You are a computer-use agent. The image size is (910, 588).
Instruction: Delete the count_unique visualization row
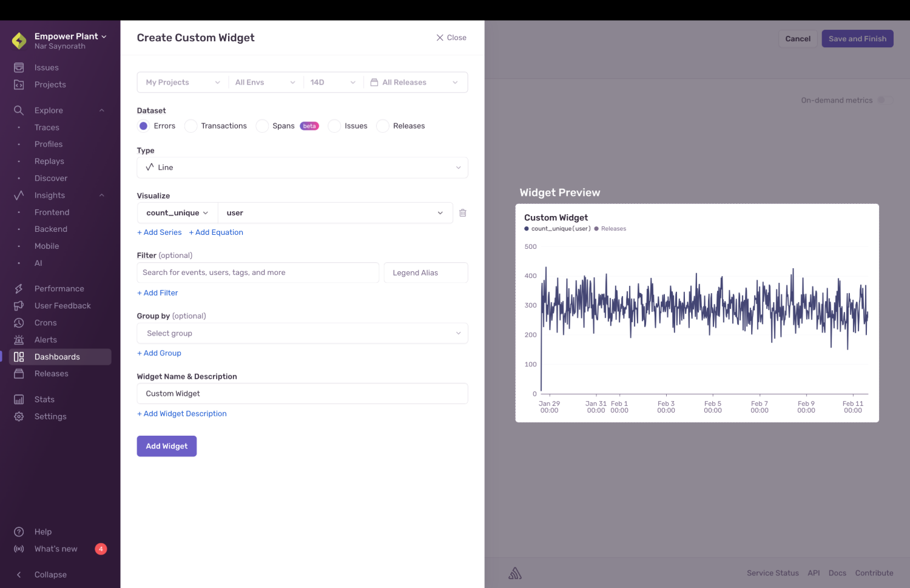click(x=463, y=212)
